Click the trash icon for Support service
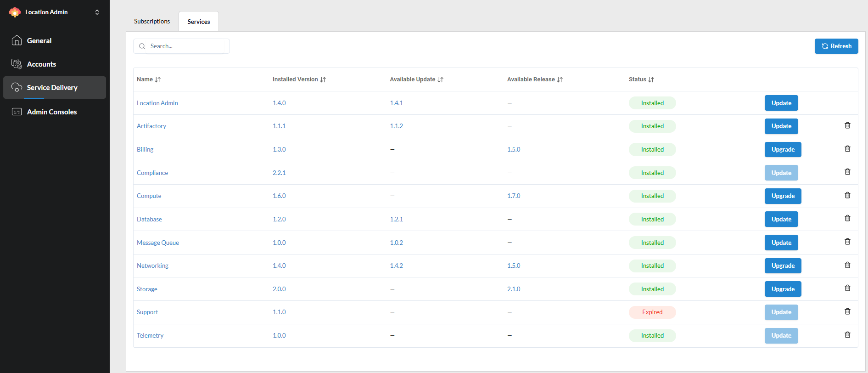The height and width of the screenshot is (373, 868). tap(847, 311)
